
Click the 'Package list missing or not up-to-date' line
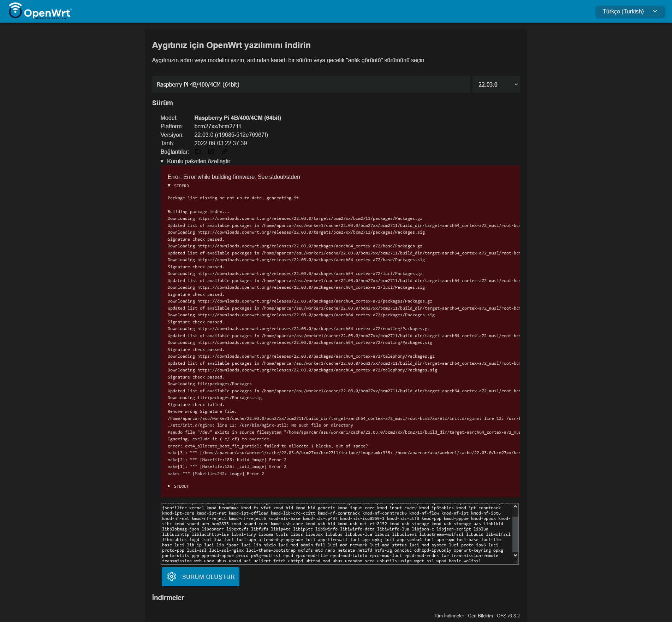click(x=234, y=198)
